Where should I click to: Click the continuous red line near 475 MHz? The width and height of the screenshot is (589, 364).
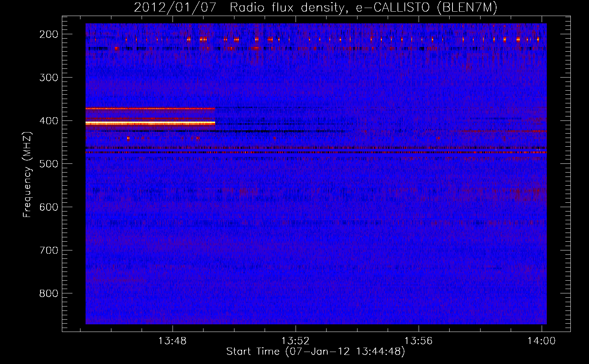point(316,153)
